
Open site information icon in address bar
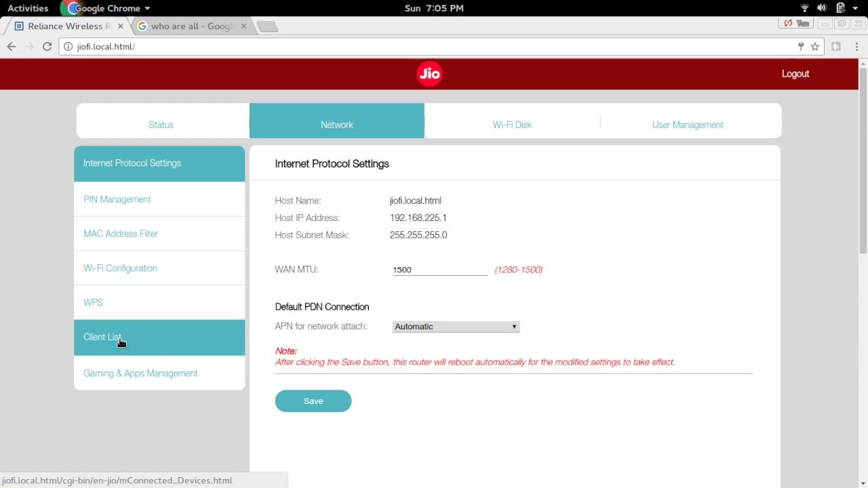[x=68, y=47]
